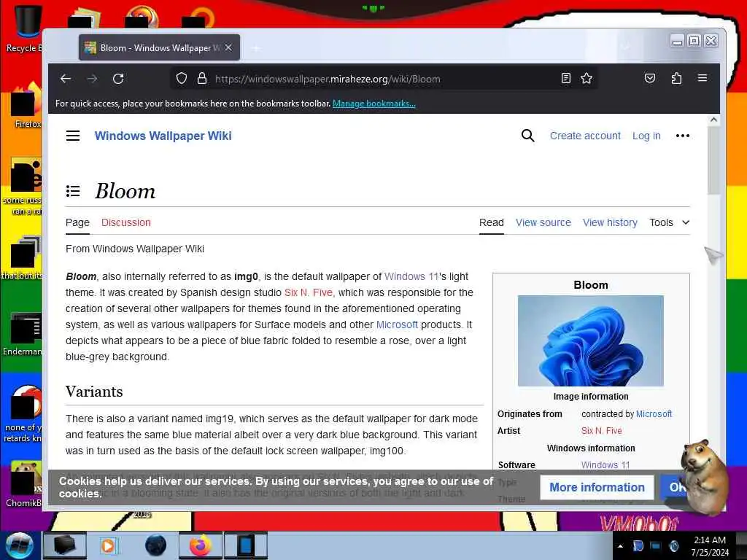Viewport: 747px width, 560px height.
Task: Click the Create account link
Action: pyautogui.click(x=585, y=136)
